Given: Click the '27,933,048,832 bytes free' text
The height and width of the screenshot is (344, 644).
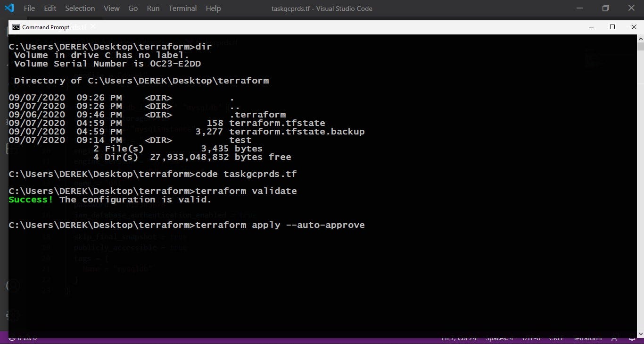Looking at the screenshot, I should click(220, 157).
